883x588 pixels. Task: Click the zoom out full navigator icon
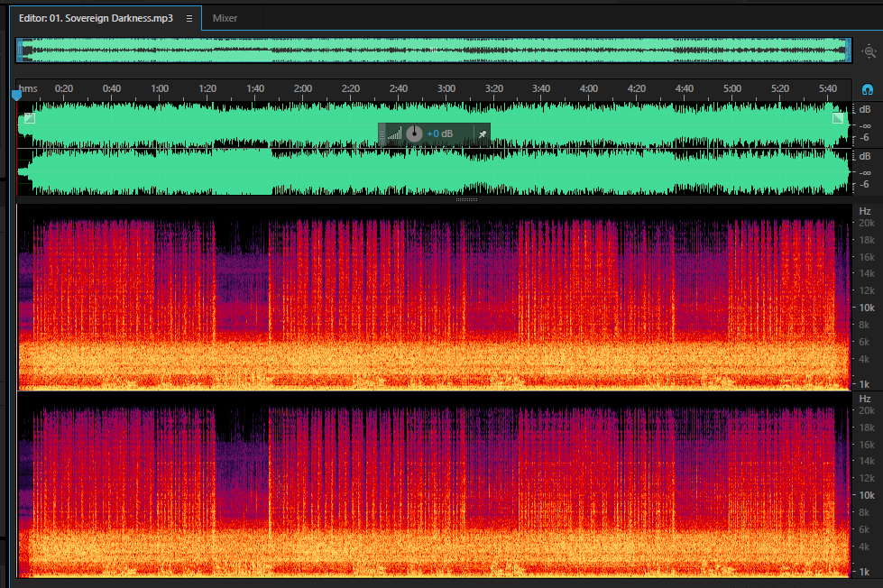pos(869,51)
